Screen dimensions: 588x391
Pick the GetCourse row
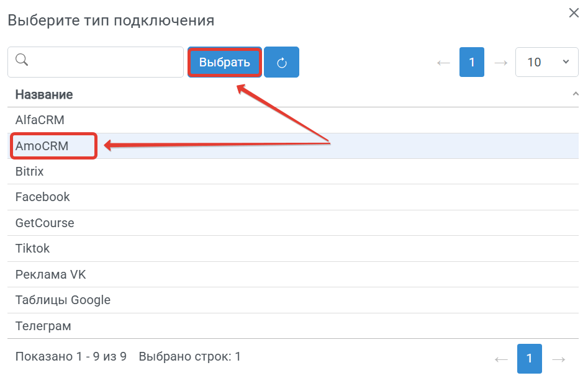pyautogui.click(x=293, y=223)
